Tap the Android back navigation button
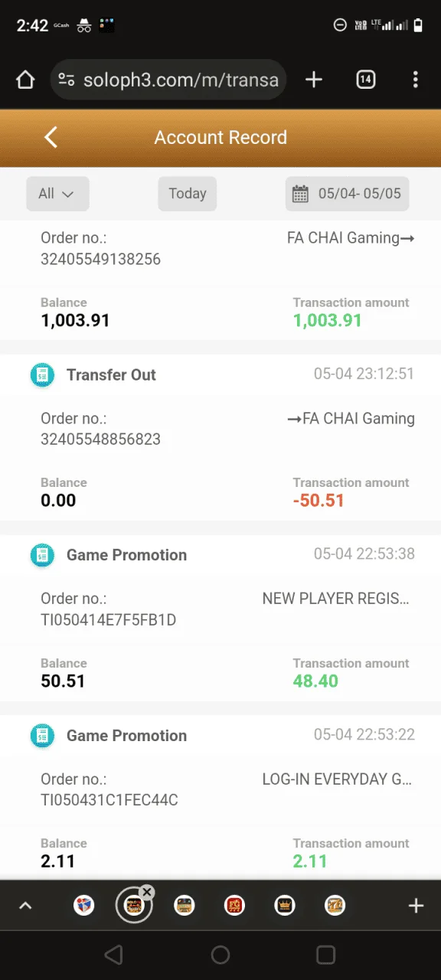This screenshot has height=980, width=441. tap(113, 955)
